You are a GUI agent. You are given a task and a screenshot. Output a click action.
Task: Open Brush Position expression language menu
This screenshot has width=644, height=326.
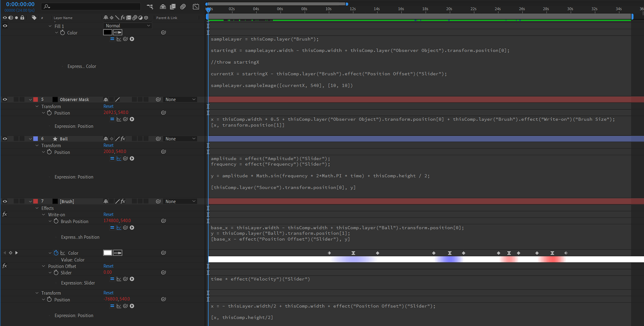132,228
